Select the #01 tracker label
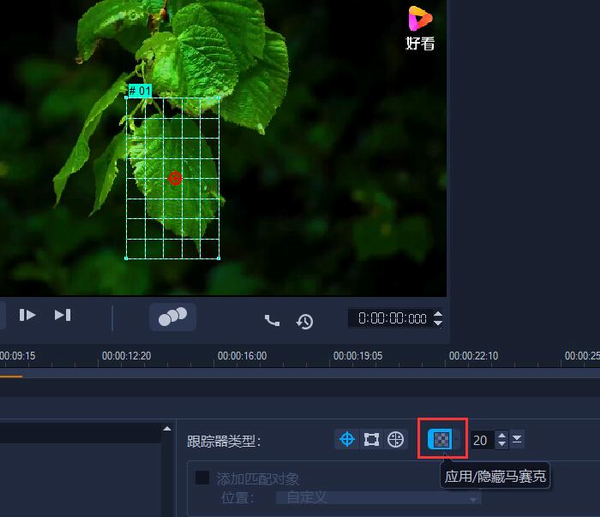Viewport: 600px width, 517px height. pyautogui.click(x=140, y=90)
